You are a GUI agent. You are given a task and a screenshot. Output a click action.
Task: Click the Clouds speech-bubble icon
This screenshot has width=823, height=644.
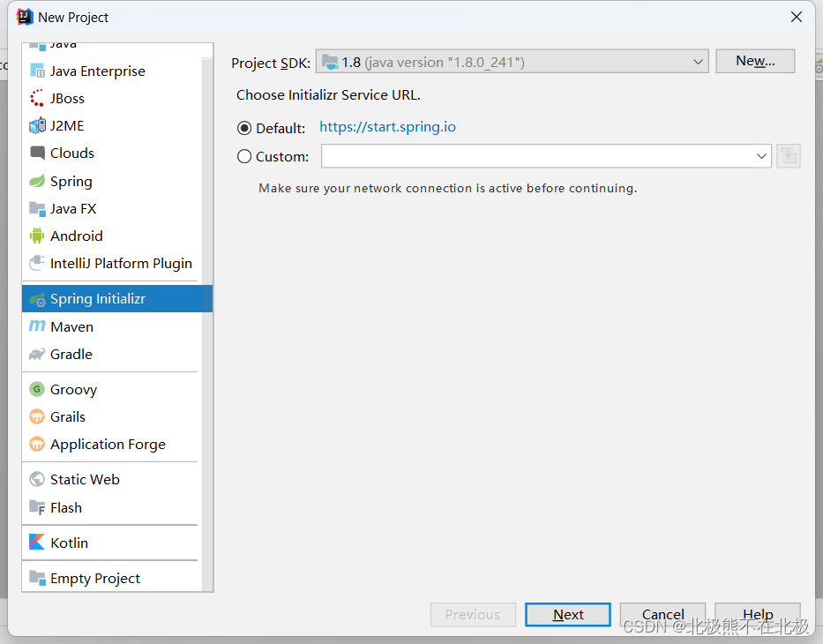(37, 153)
